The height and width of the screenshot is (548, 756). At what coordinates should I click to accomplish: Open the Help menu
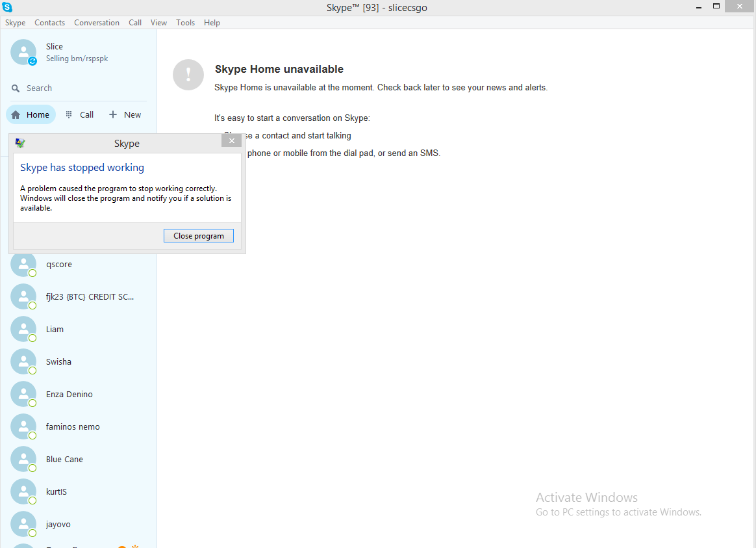pos(212,23)
